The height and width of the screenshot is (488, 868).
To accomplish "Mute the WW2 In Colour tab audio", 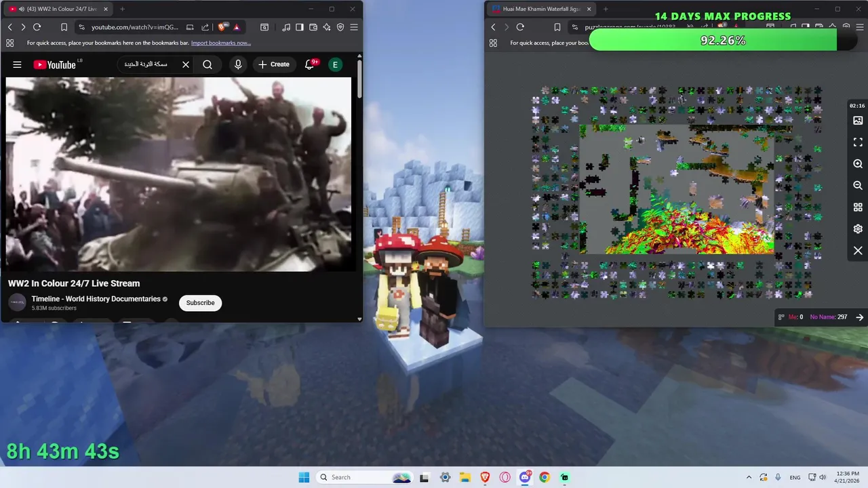I will click(22, 9).
